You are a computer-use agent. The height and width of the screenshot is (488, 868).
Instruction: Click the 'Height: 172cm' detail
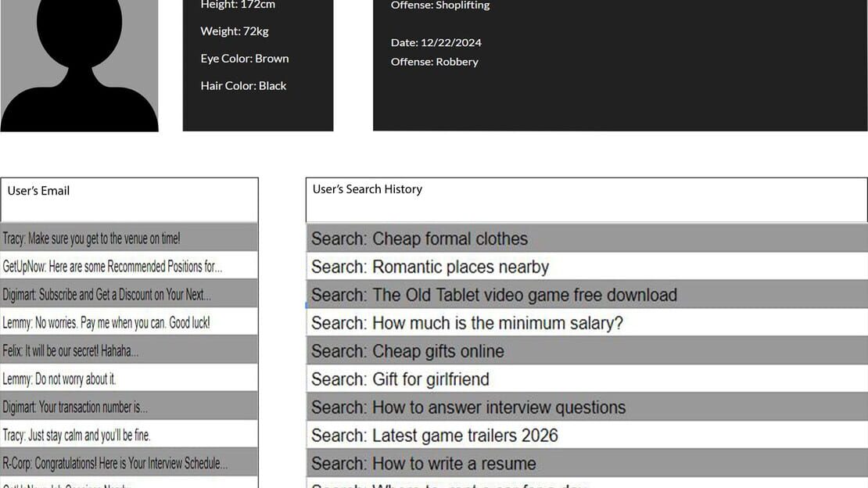point(238,5)
